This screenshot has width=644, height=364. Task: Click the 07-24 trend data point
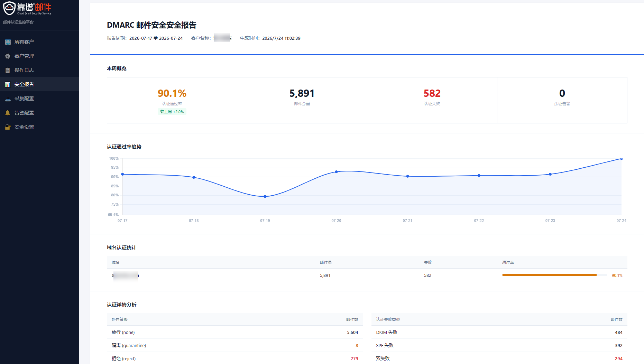621,159
